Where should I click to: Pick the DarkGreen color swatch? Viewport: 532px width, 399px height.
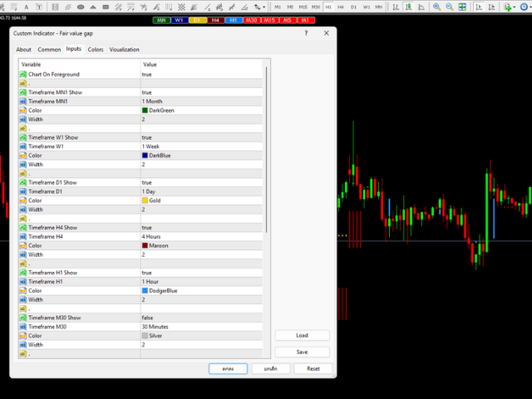click(x=145, y=111)
